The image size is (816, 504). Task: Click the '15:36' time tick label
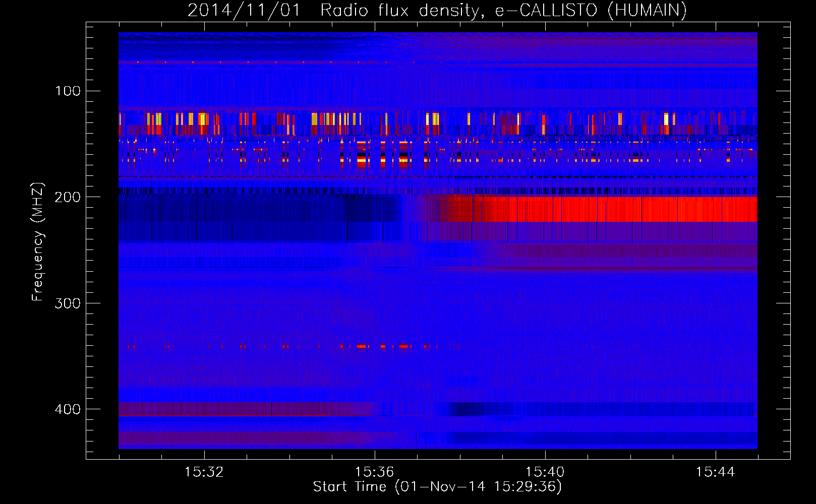(x=374, y=472)
